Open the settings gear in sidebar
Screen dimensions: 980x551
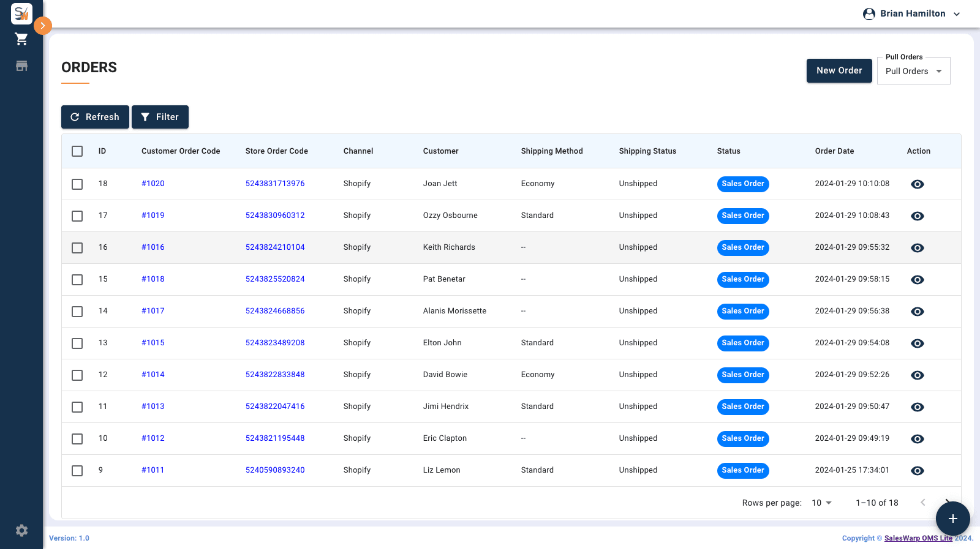[21, 530]
